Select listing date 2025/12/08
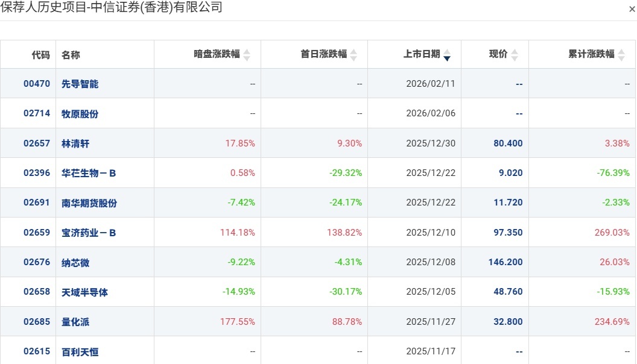Viewport: 637px width, 364px height. pos(431,262)
